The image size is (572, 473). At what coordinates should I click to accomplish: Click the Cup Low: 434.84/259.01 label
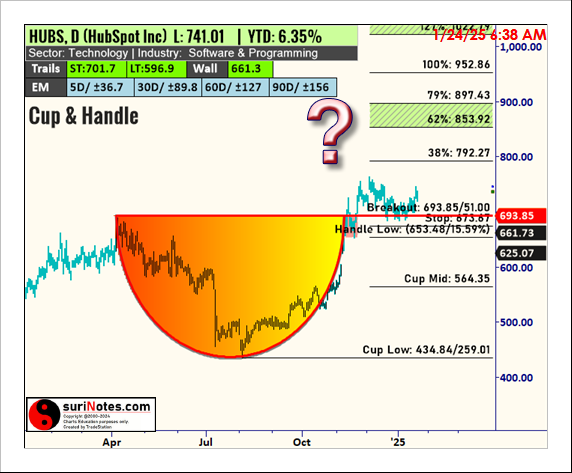coord(426,350)
